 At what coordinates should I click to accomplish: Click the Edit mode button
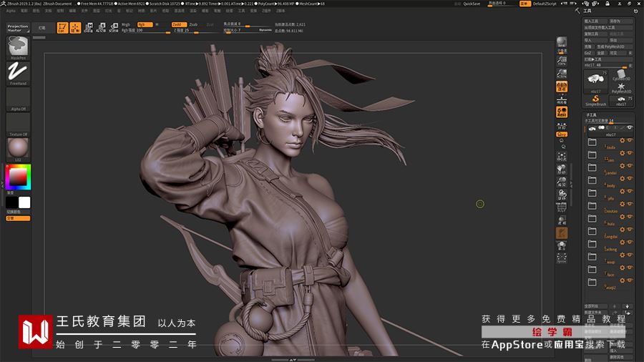[x=62, y=29]
